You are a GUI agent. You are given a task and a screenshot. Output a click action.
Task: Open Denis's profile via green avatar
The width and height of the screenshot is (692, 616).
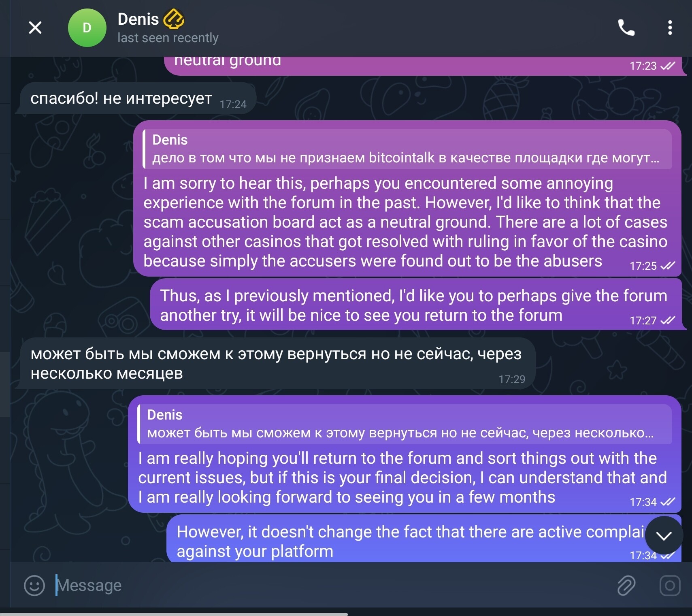click(87, 28)
